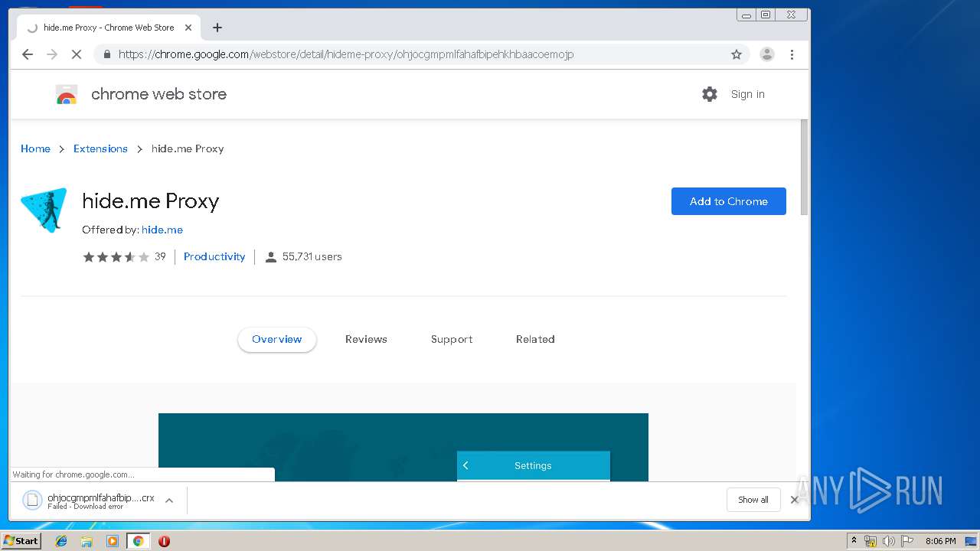
Task: Open the hide.me publisher link
Action: [162, 230]
